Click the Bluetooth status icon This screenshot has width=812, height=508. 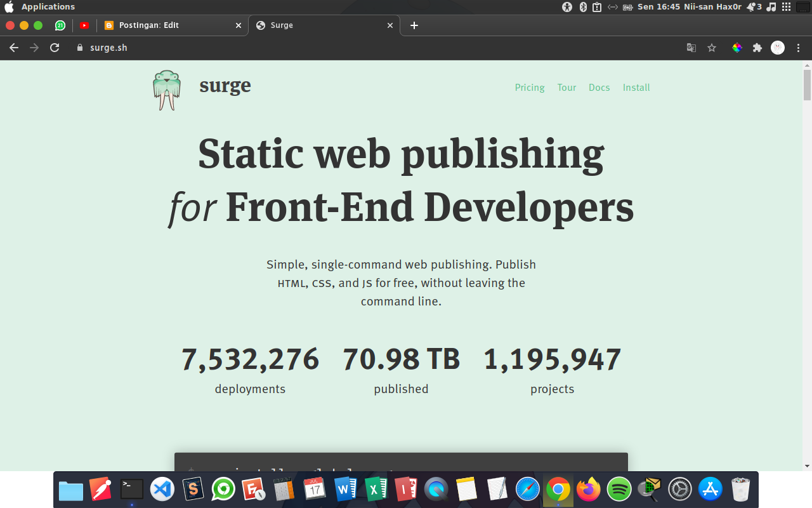(583, 7)
